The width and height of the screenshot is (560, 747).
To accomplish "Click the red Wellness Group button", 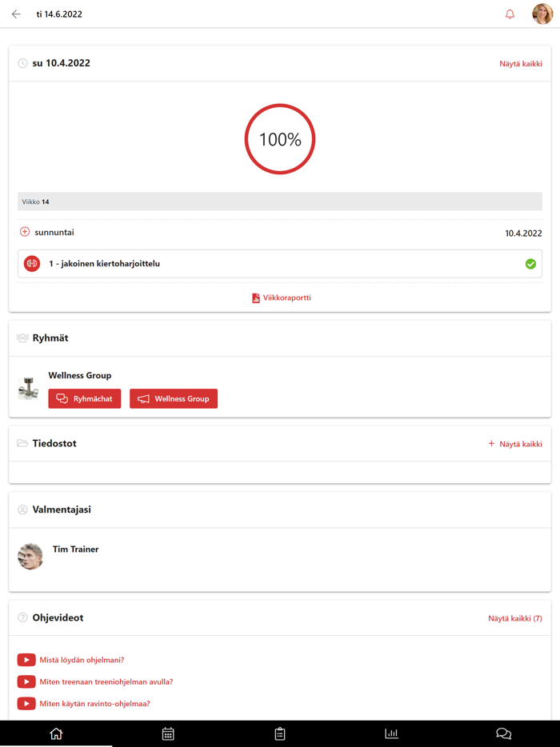I will click(x=174, y=398).
